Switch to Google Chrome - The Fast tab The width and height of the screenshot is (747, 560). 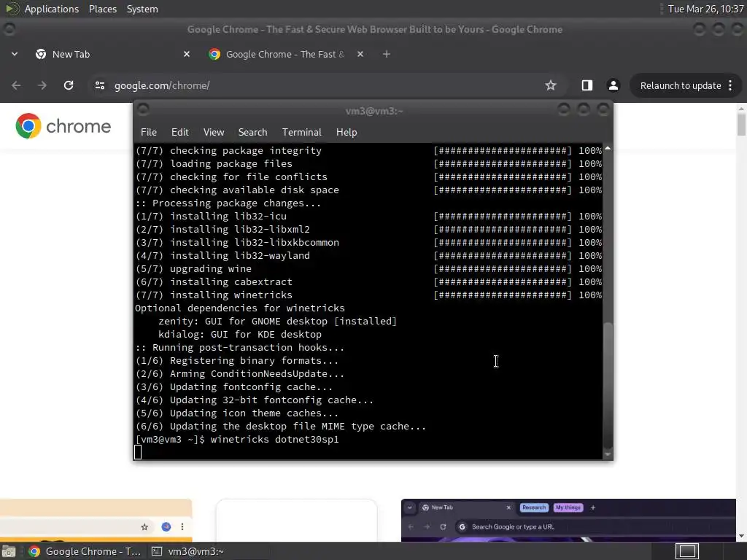[x=285, y=54]
